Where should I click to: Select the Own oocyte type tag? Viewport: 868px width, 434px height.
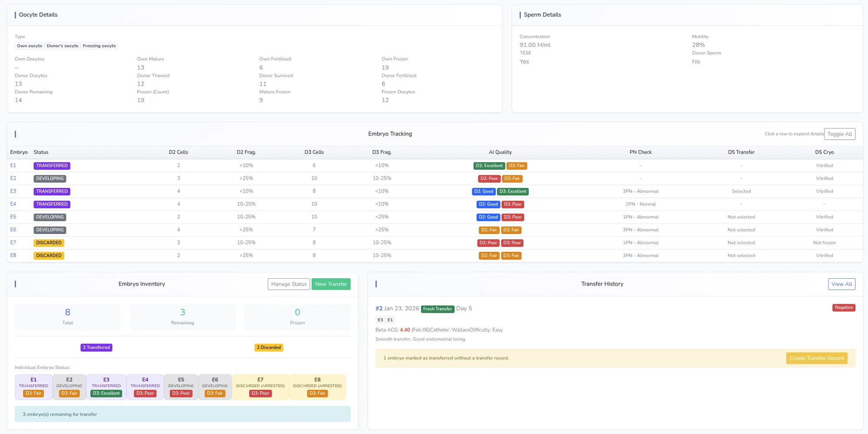pyautogui.click(x=30, y=46)
